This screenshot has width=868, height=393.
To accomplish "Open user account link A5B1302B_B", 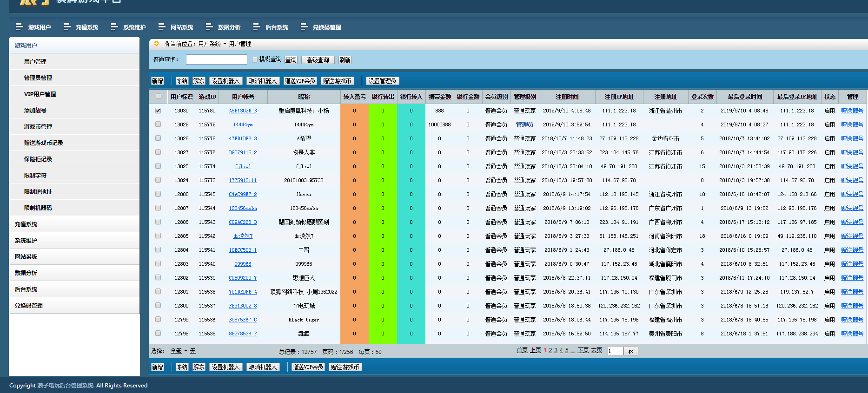I will [x=243, y=111].
